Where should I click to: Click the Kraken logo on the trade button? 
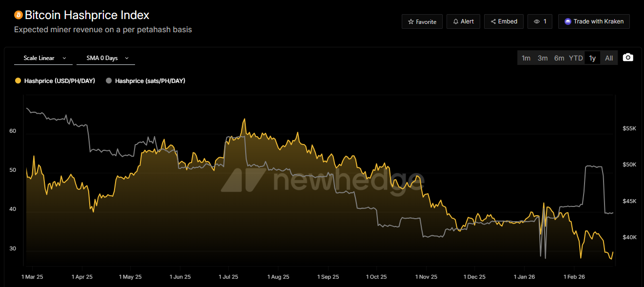(567, 21)
